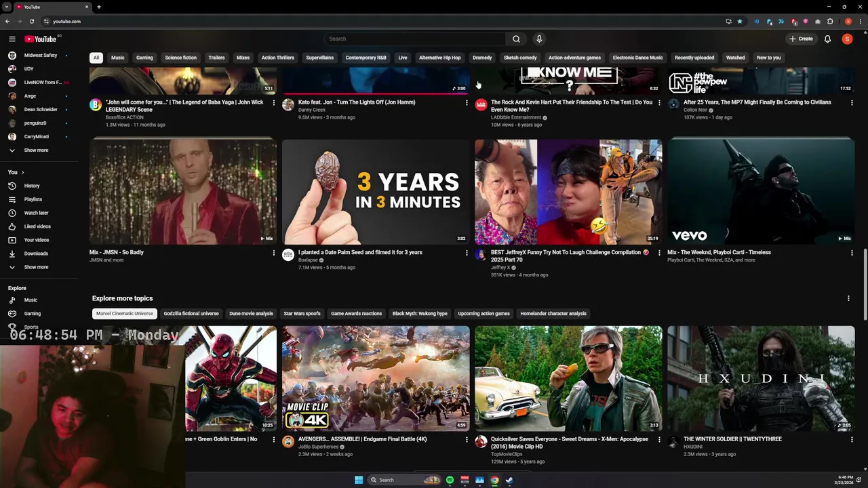
Task: Select the Game Awards reactions topic chip
Action: (356, 314)
